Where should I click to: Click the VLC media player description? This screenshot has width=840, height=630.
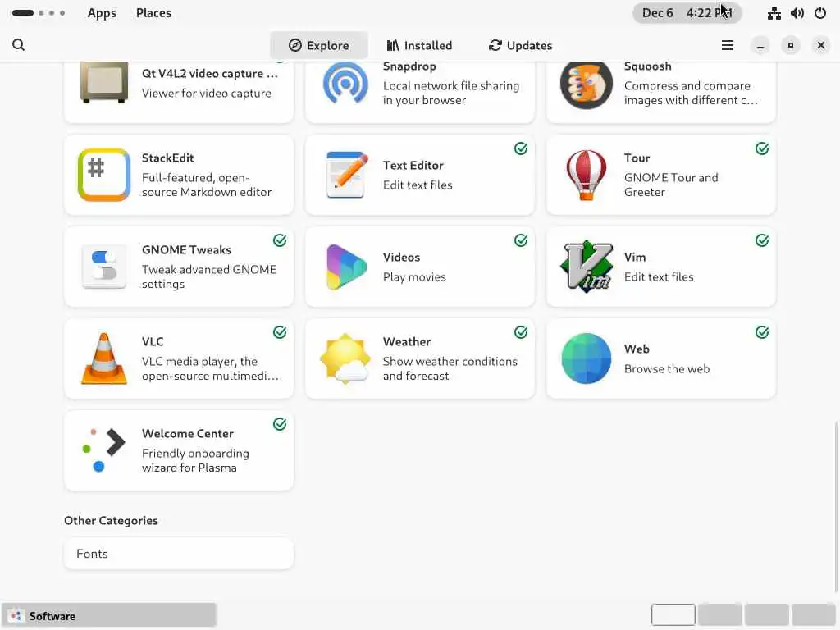(210, 368)
